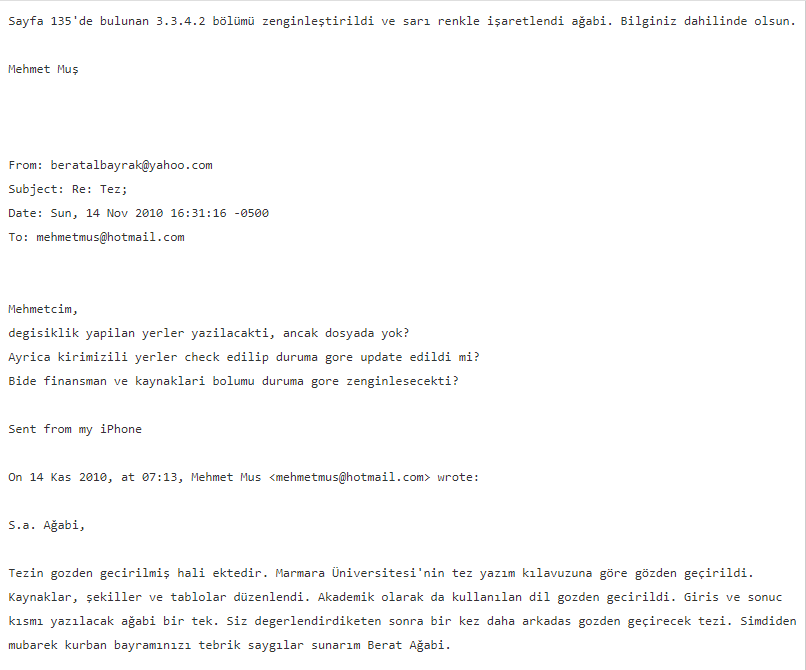Click the 'S.a. Ağabi,' greeting line
The height and width of the screenshot is (670, 806).
point(46,525)
